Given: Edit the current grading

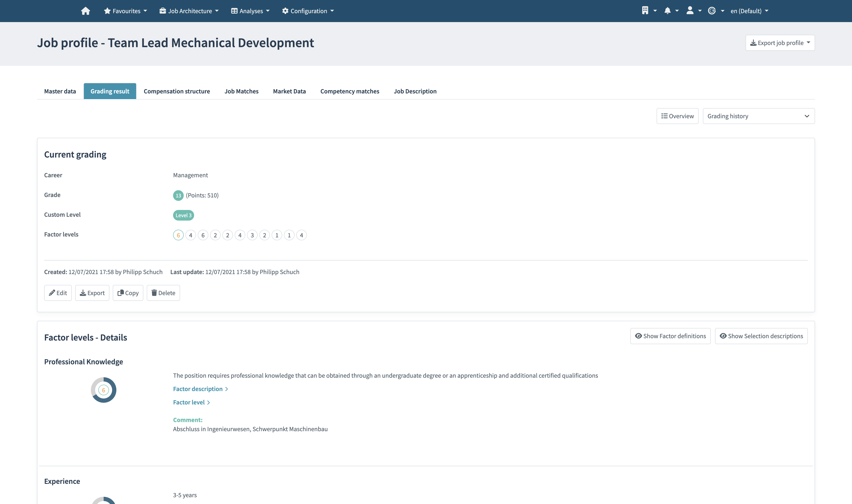Looking at the screenshot, I should pyautogui.click(x=58, y=293).
